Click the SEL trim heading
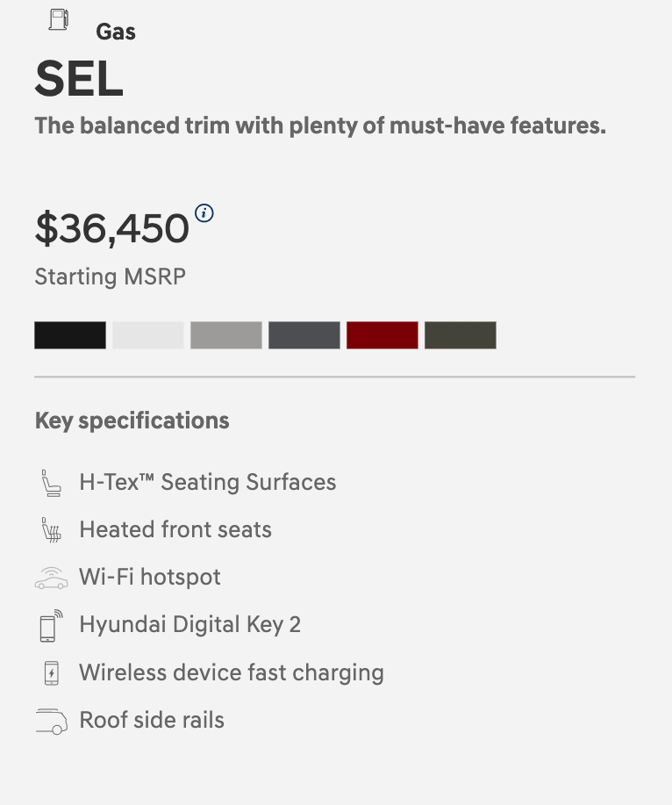The width and height of the screenshot is (672, 805). point(79,79)
